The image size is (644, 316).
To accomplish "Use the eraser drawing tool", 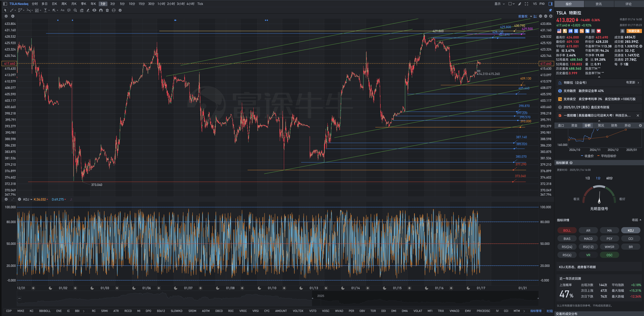I will [88, 10].
